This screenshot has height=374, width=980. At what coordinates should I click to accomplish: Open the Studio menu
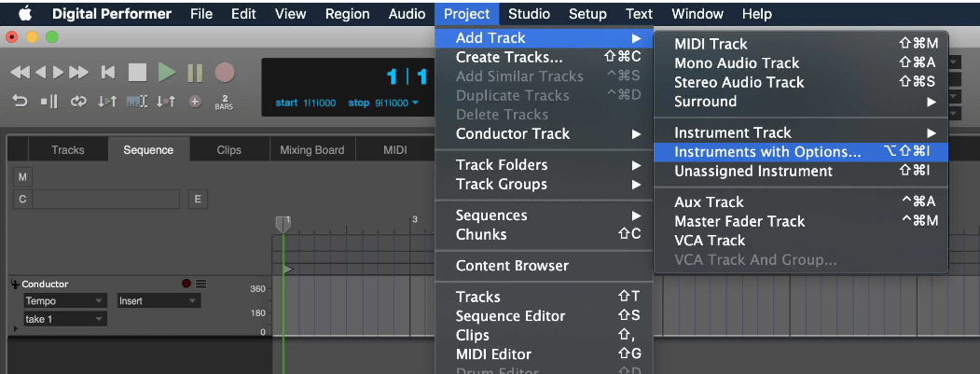[x=530, y=13]
